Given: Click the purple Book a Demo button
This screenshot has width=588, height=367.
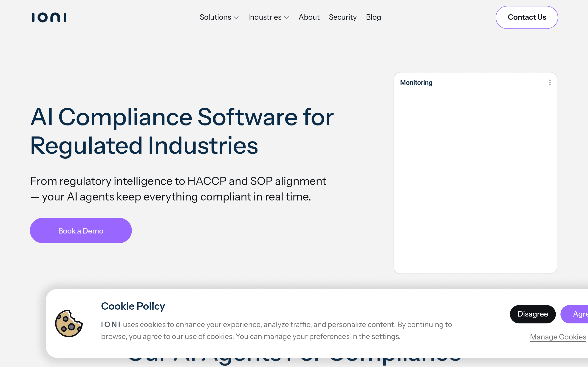Looking at the screenshot, I should pos(81,230).
